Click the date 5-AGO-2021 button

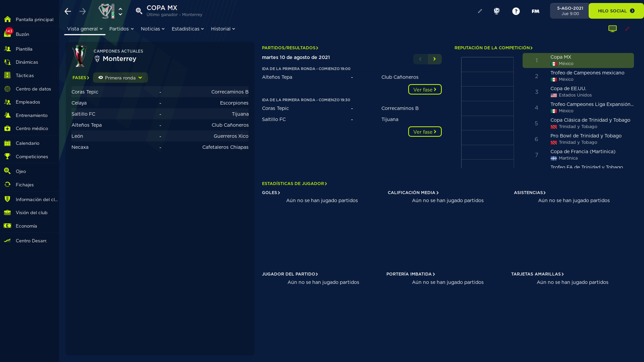tap(570, 11)
